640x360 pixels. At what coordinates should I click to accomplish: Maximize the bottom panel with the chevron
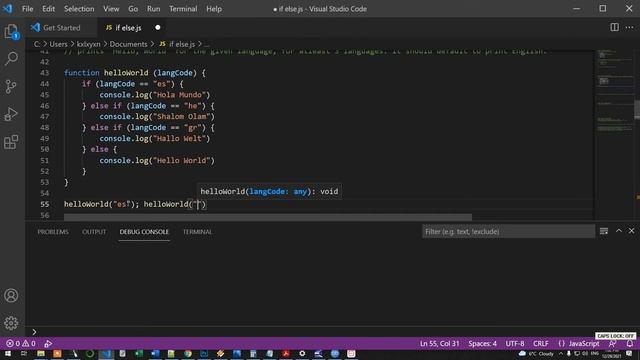click(619, 231)
